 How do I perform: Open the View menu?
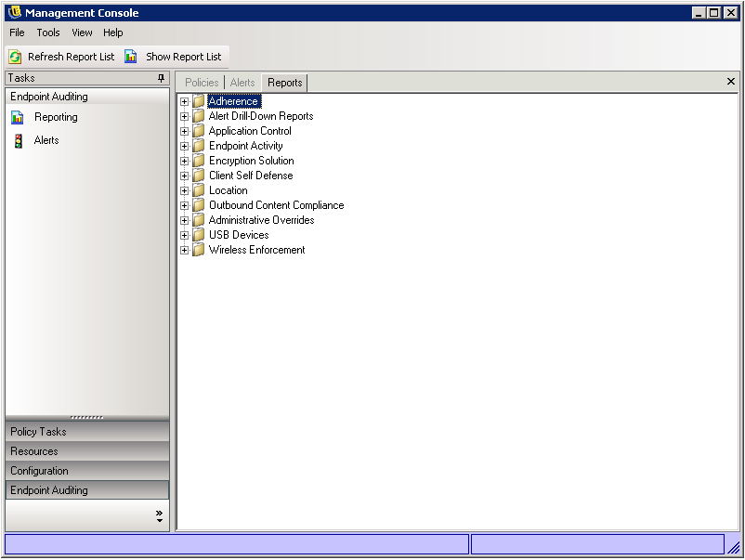(82, 33)
